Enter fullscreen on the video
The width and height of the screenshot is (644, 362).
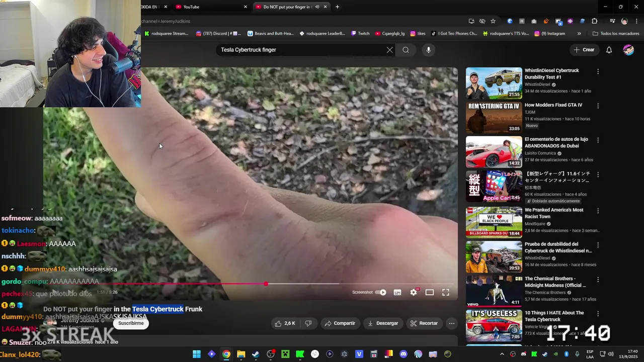coord(446,292)
